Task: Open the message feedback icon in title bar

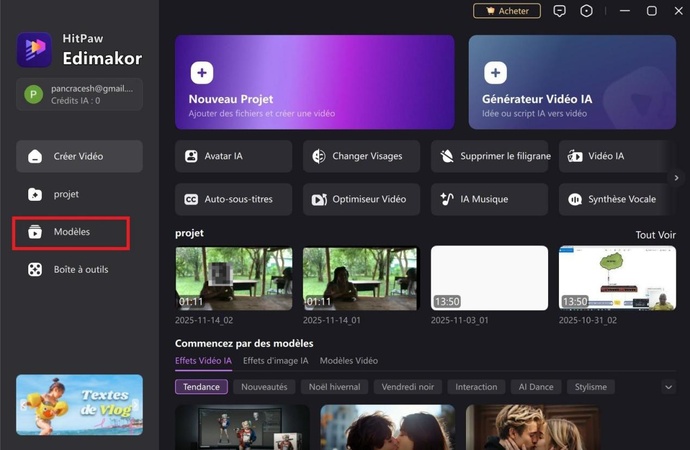Action: click(559, 11)
